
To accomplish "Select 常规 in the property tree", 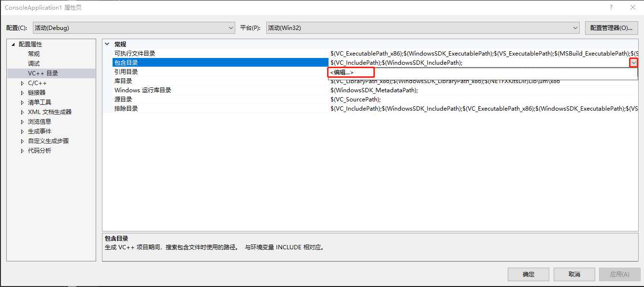I will pos(34,54).
